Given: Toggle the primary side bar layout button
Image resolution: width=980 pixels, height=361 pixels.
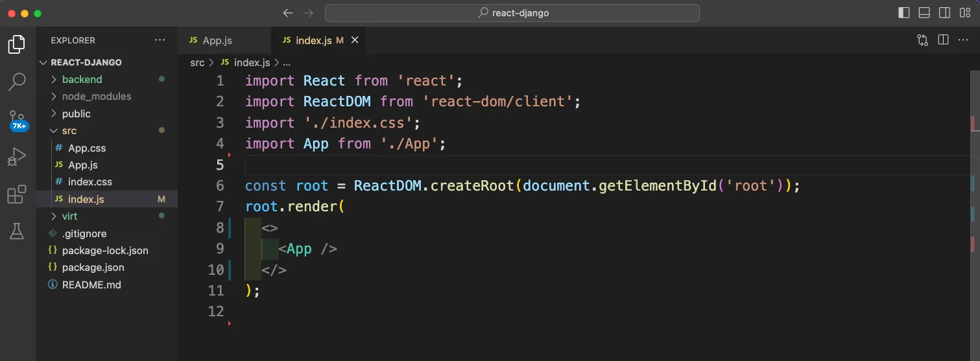Looking at the screenshot, I should tap(904, 13).
